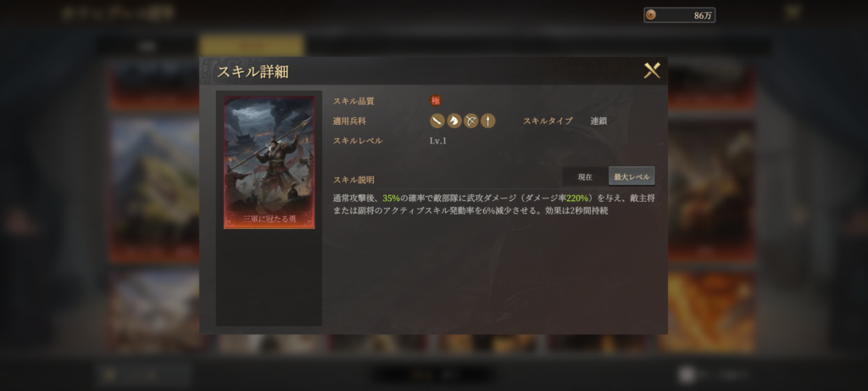Click the blurred bottom-left button

click(144, 375)
